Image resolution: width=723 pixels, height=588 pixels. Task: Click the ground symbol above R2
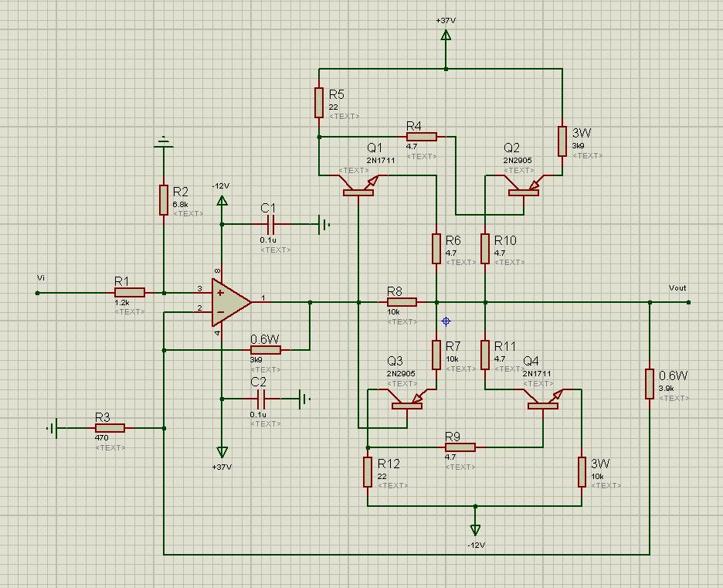(x=163, y=142)
